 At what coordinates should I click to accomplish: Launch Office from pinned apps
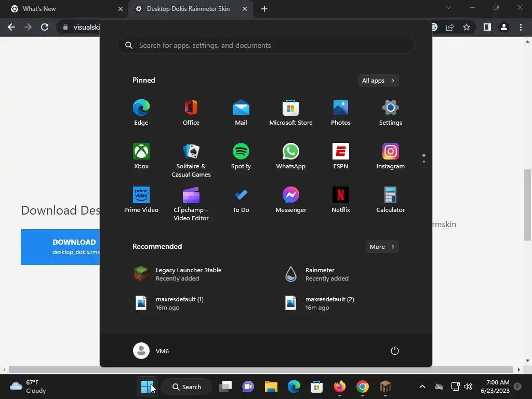click(191, 113)
